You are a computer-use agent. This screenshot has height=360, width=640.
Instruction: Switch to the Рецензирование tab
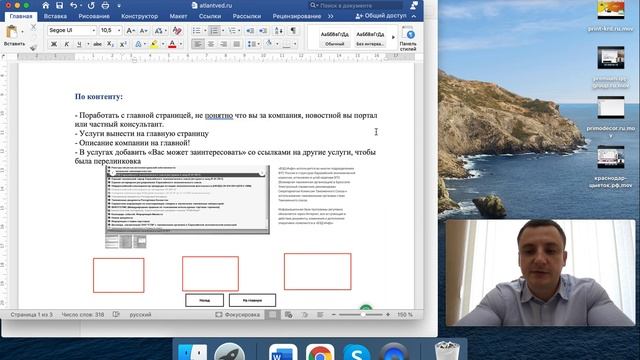[297, 16]
